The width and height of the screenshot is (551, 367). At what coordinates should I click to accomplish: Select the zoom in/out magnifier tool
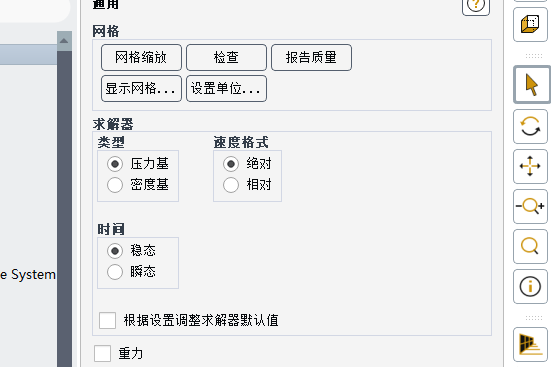pos(530,206)
